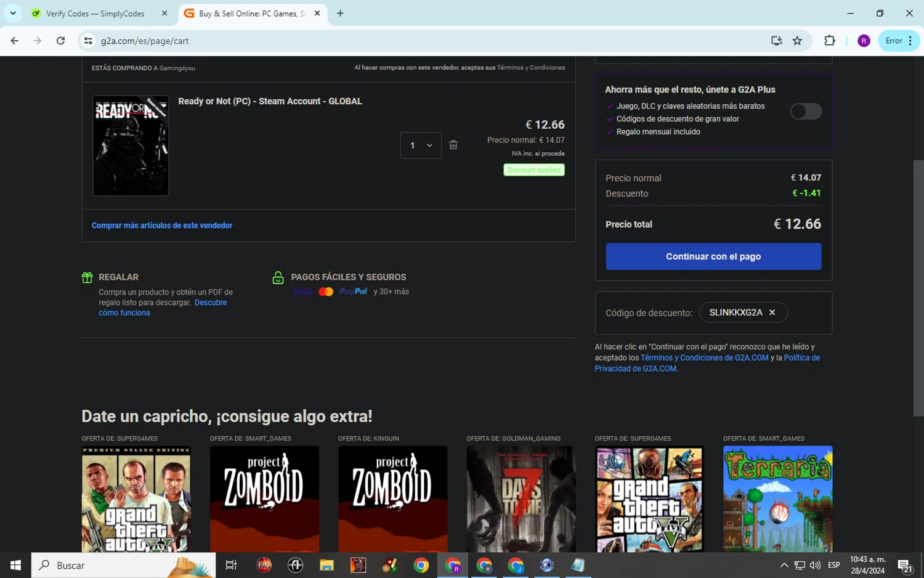The height and width of the screenshot is (578, 924).
Task: Click the gift REGALAR icon
Action: pos(87,277)
